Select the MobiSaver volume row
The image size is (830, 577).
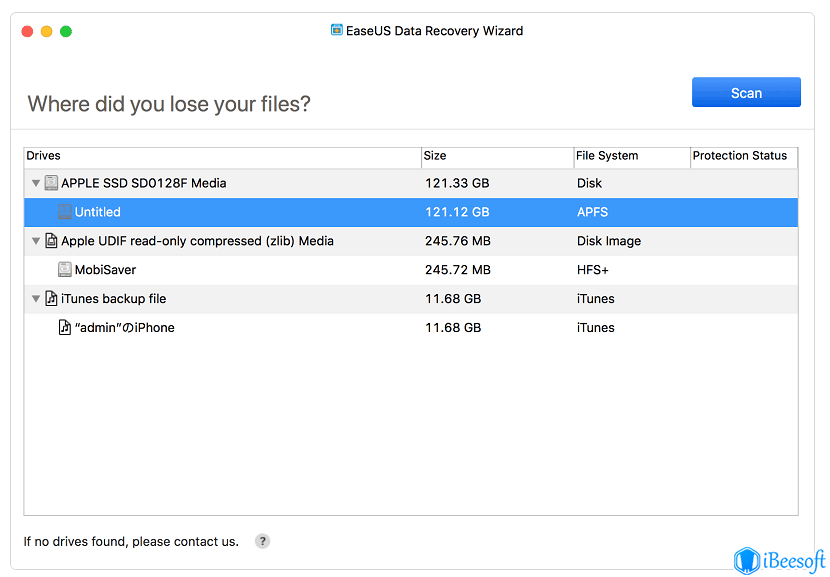[x=411, y=270]
